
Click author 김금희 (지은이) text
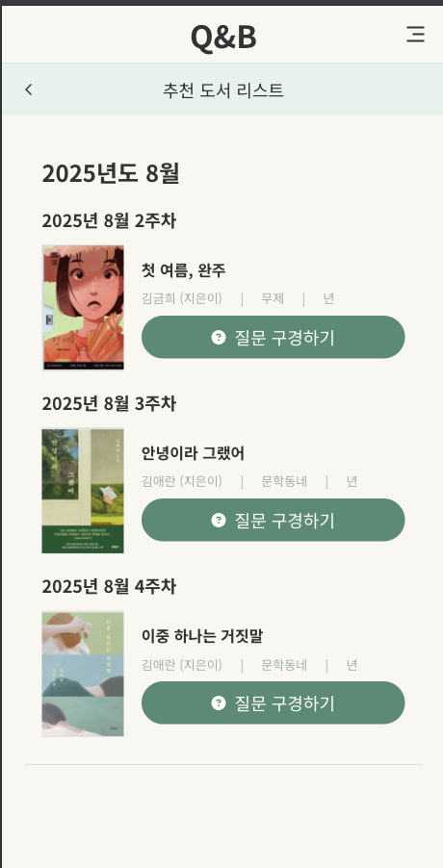pos(182,299)
